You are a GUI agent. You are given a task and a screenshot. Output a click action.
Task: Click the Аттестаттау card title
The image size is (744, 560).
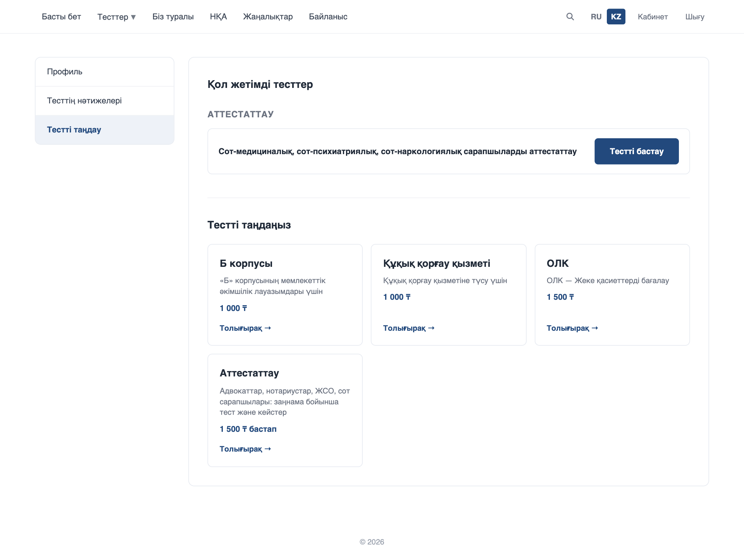coord(249,373)
